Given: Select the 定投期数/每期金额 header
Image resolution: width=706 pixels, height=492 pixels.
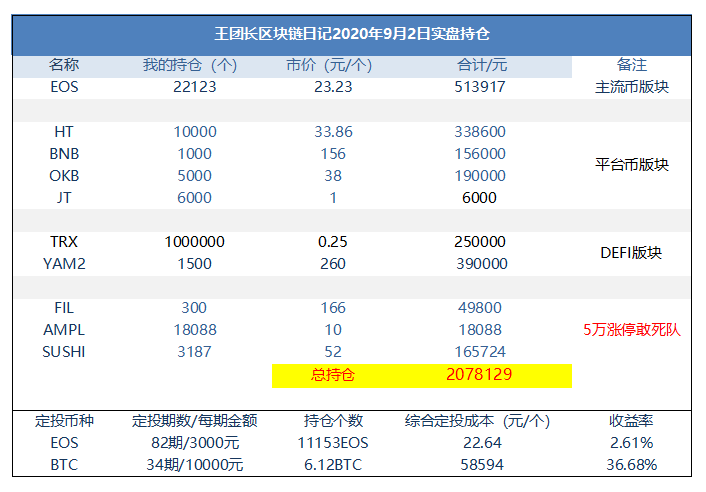Looking at the screenshot, I should point(195,421).
